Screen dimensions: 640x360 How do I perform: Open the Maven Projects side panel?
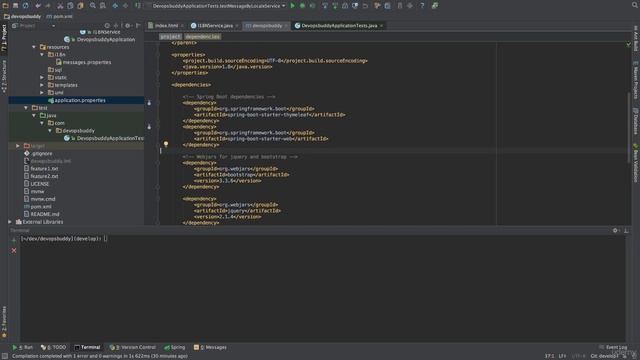click(636, 80)
